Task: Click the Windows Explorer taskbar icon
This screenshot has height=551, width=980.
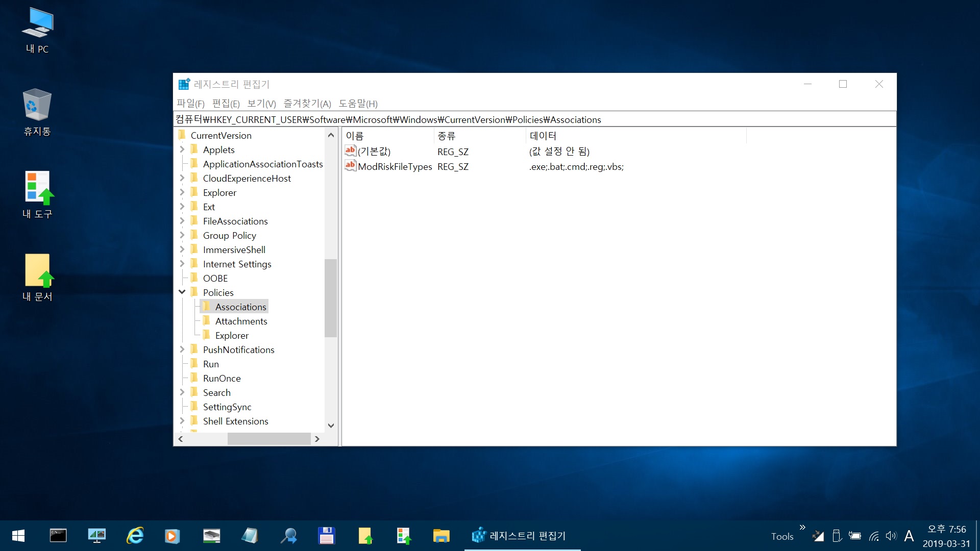Action: click(441, 536)
